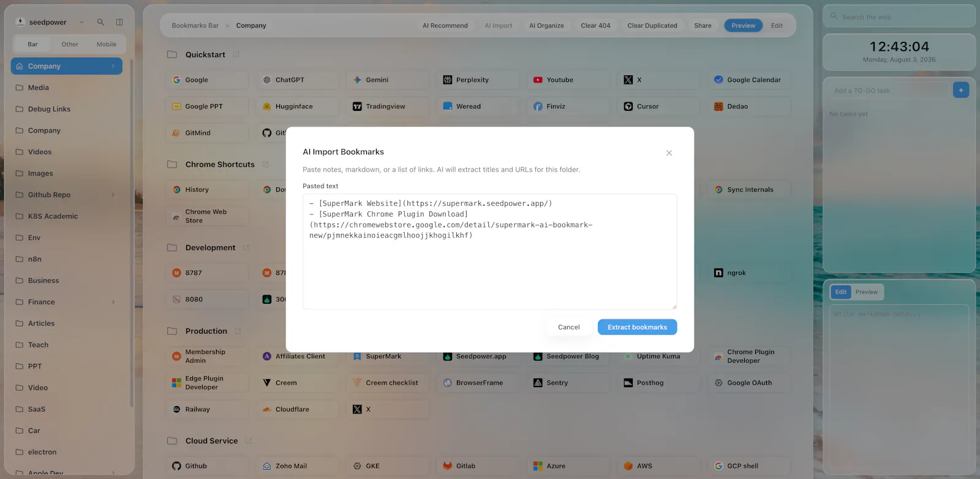980x479 pixels.
Task: Switch to Edit mode in the top toolbar
Action: (x=777, y=26)
